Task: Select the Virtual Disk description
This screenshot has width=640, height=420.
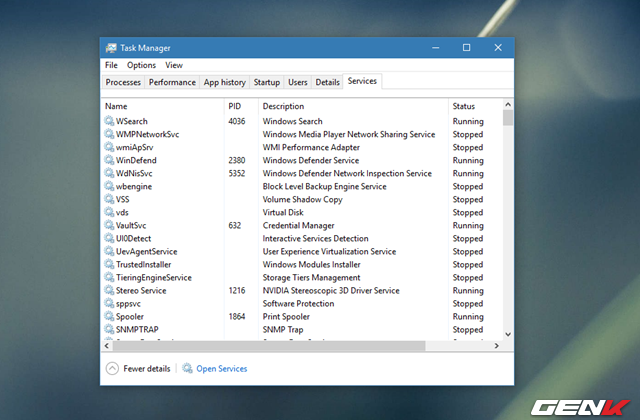Action: tap(283, 213)
